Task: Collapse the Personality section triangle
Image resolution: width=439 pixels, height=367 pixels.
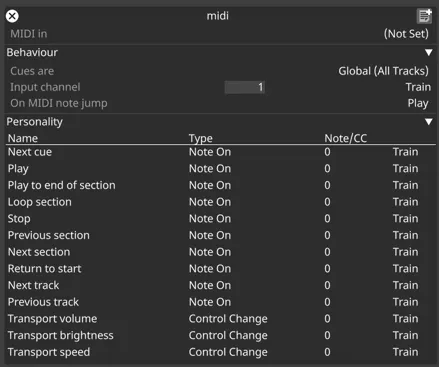Action: [429, 122]
